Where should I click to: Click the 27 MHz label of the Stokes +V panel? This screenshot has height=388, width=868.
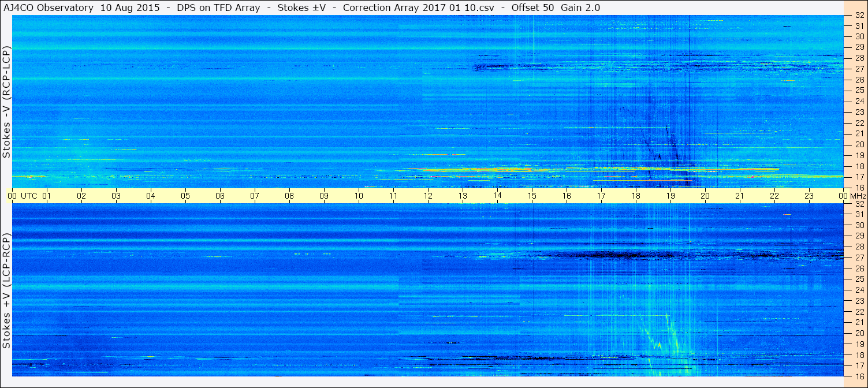point(859,258)
